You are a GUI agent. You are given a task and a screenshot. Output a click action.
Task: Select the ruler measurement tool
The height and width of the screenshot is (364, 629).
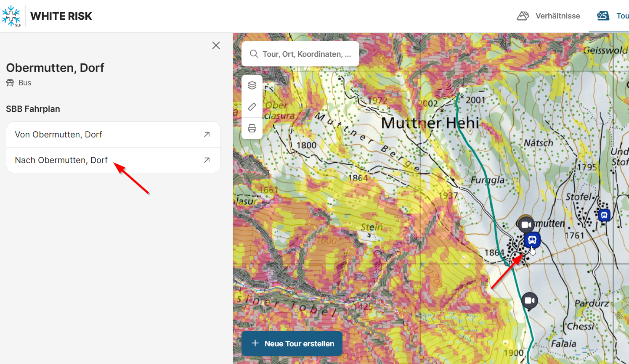coord(252,107)
